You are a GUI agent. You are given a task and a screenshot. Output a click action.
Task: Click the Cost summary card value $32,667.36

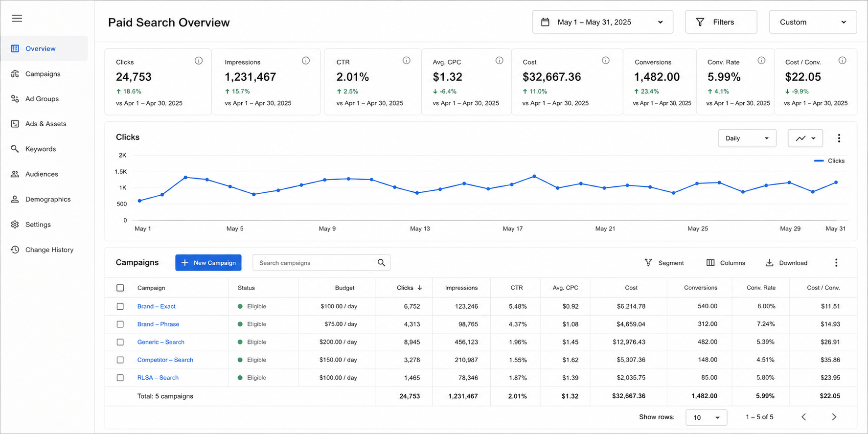pyautogui.click(x=551, y=77)
